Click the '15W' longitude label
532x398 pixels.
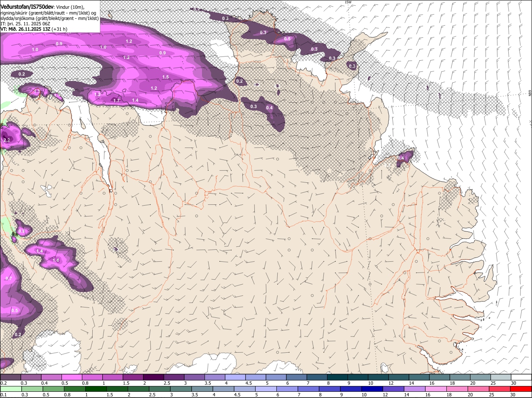click(x=348, y=2)
